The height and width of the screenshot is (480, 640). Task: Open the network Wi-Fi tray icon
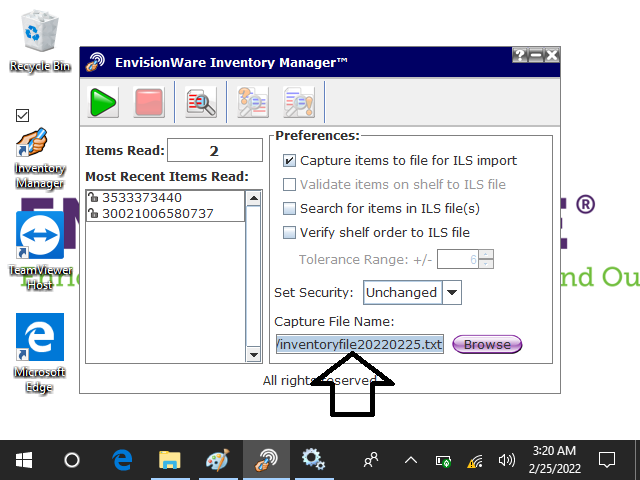[475, 461]
